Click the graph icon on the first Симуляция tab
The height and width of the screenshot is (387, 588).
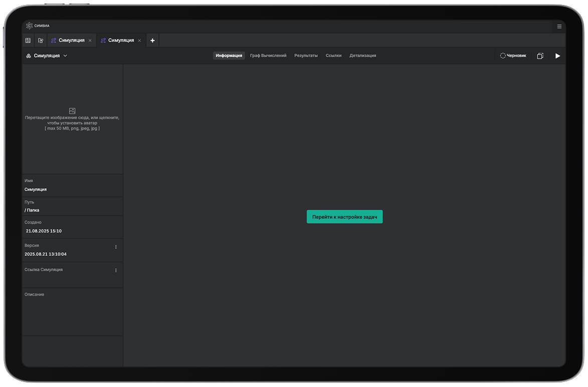click(x=55, y=40)
